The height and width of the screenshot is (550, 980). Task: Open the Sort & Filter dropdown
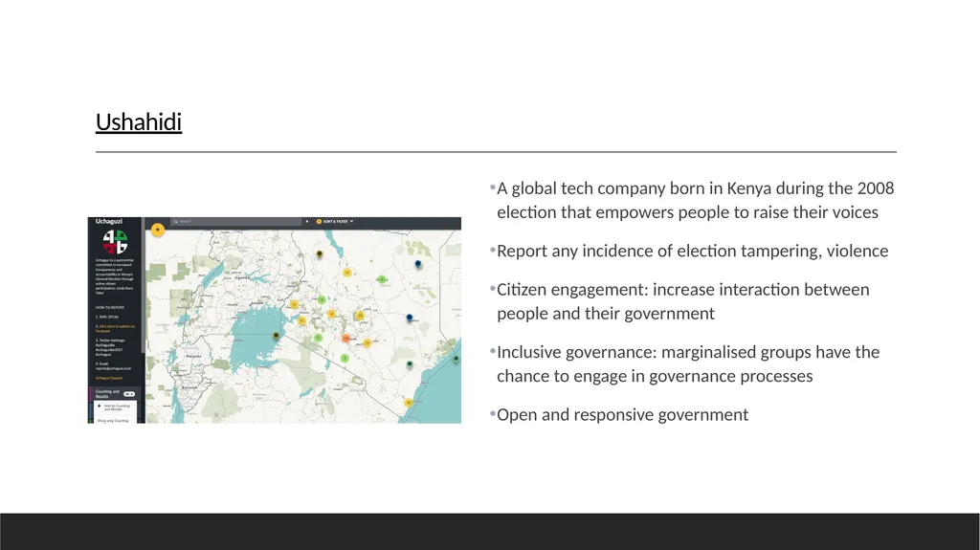pos(335,221)
